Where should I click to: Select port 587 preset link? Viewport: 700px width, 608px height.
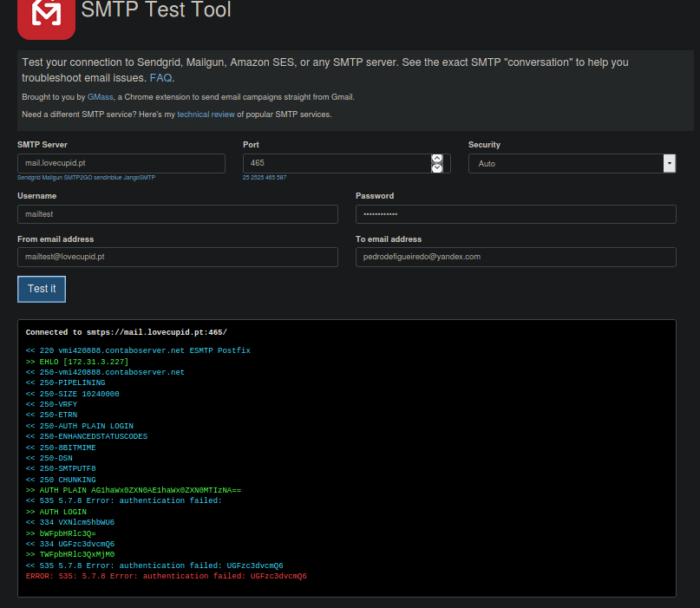click(x=281, y=178)
